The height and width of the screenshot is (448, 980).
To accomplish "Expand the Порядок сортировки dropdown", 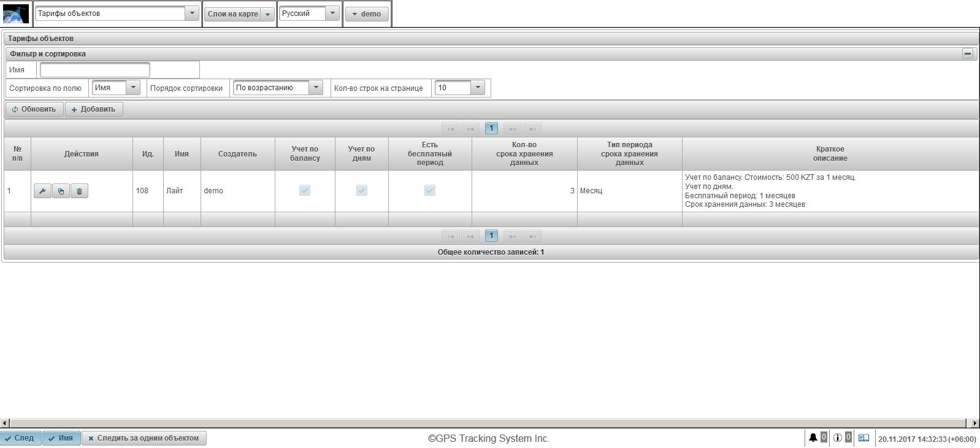I will tap(315, 88).
